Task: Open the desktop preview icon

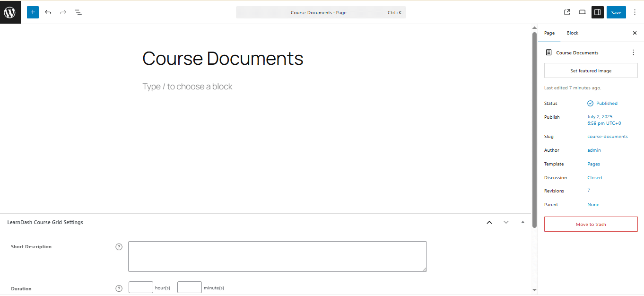Action: 583,12
